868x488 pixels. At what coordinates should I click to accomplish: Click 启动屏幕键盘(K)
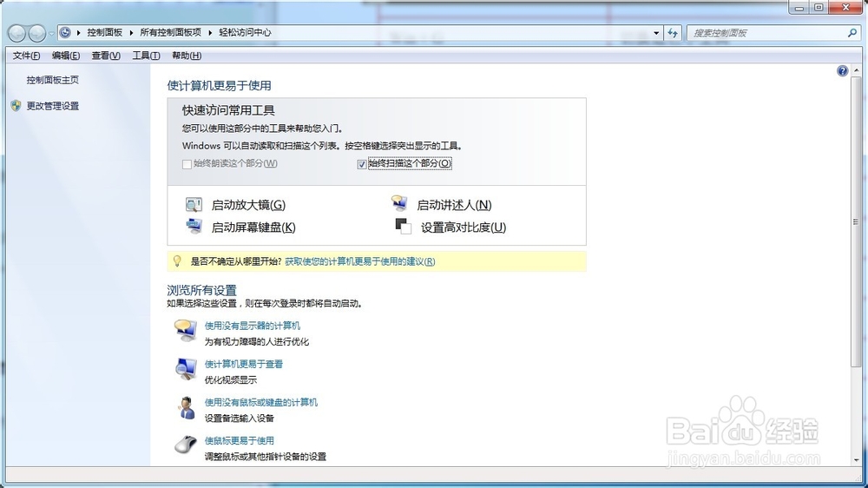[253, 228]
